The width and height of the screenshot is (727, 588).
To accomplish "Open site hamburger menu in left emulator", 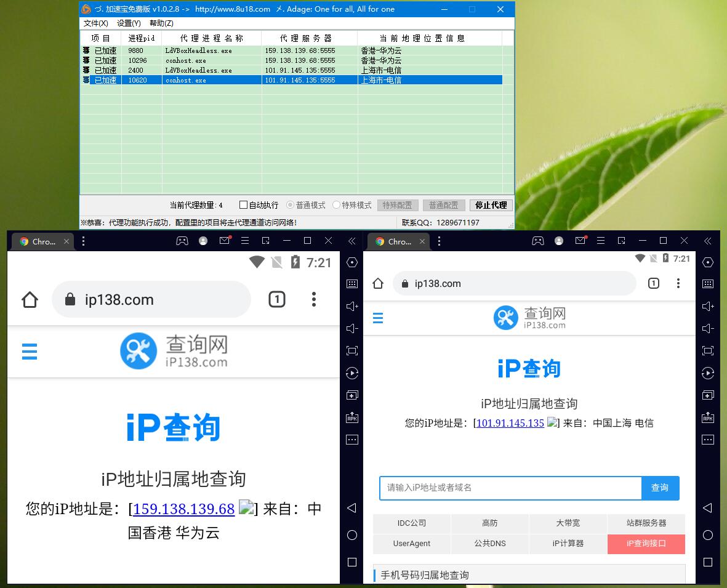I will [29, 352].
